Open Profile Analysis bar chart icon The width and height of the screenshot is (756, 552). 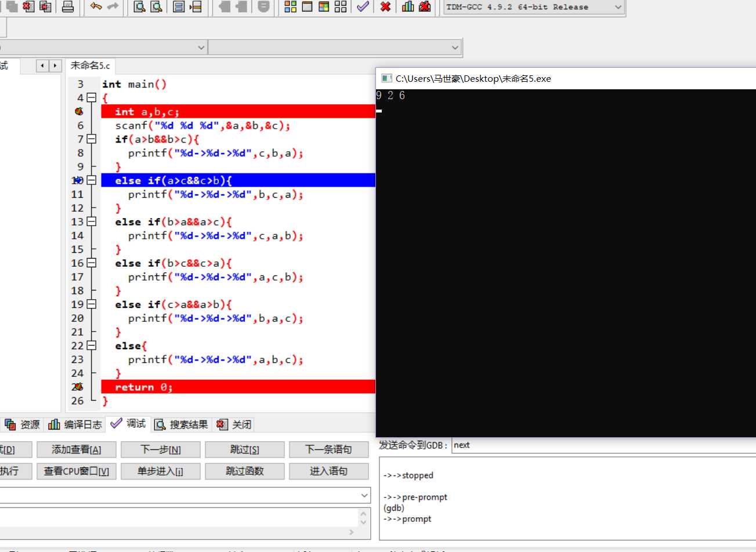click(x=408, y=6)
